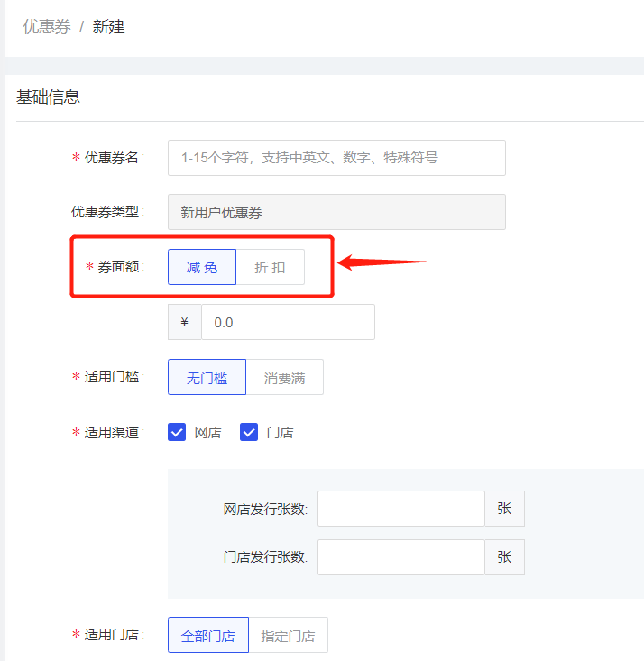Select the 指定门店 option

[288, 636]
